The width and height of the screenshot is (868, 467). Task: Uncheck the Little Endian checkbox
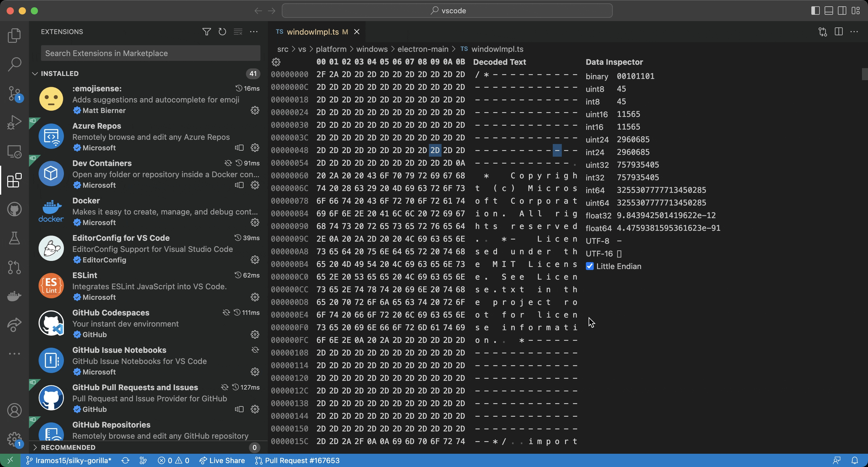pyautogui.click(x=590, y=266)
